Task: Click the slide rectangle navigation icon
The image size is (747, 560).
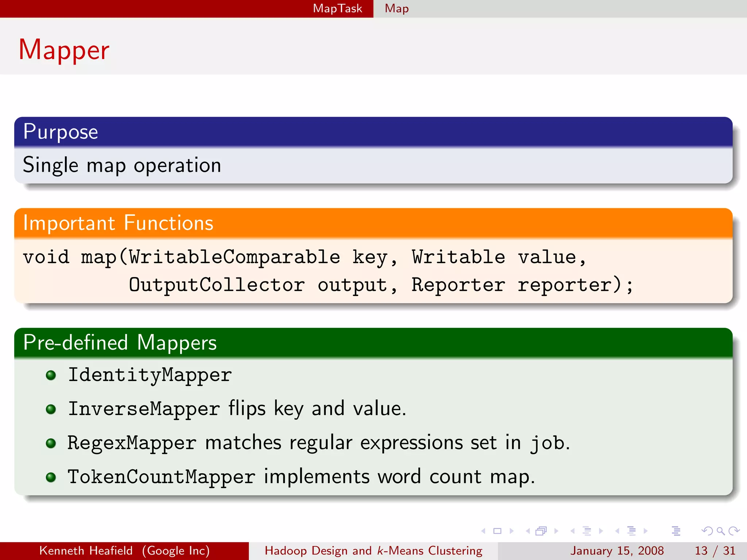Action: click(497, 531)
